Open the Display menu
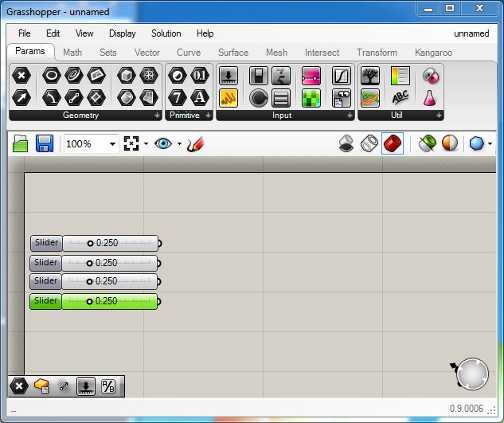The image size is (504, 423). click(123, 33)
